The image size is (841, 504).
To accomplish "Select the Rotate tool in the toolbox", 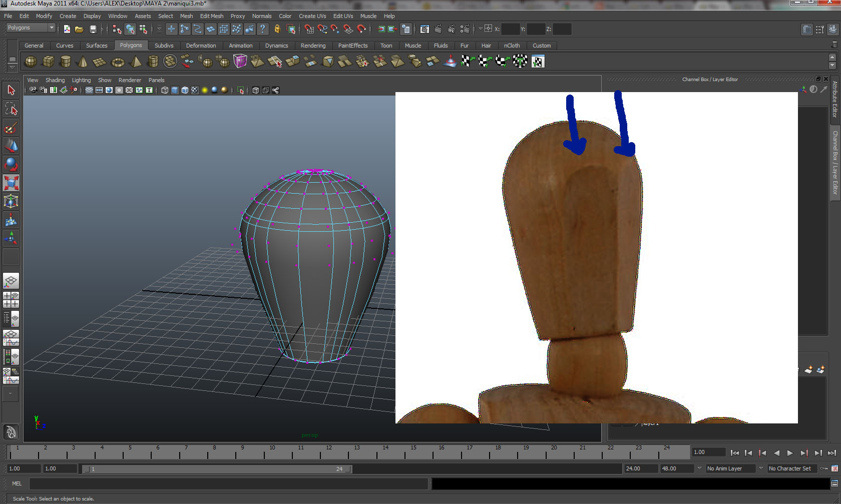I will click(11, 164).
